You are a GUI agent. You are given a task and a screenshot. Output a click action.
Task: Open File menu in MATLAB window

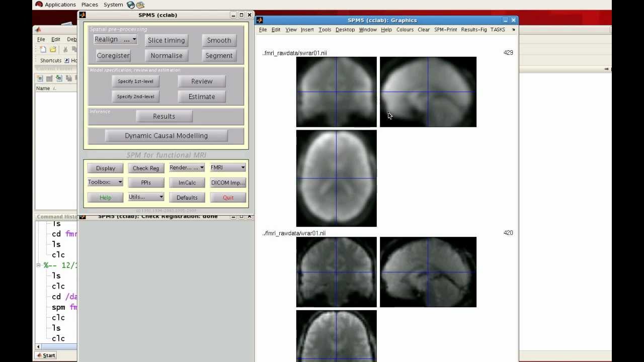(x=41, y=39)
